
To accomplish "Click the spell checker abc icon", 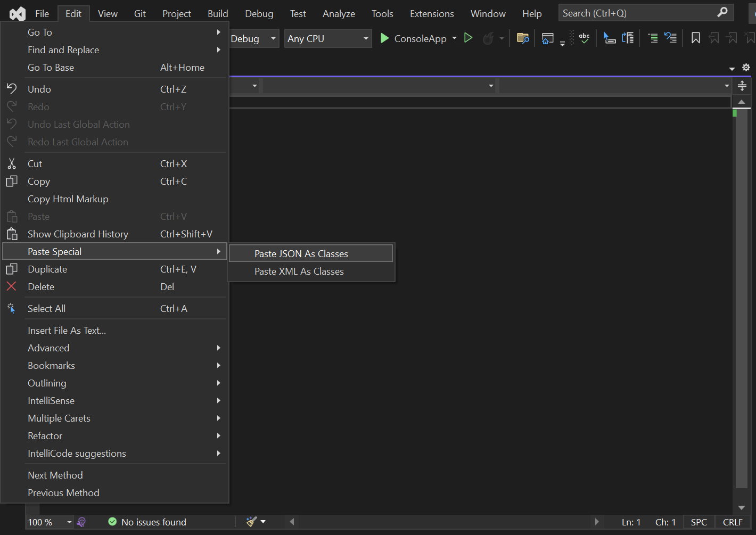I will tap(584, 38).
